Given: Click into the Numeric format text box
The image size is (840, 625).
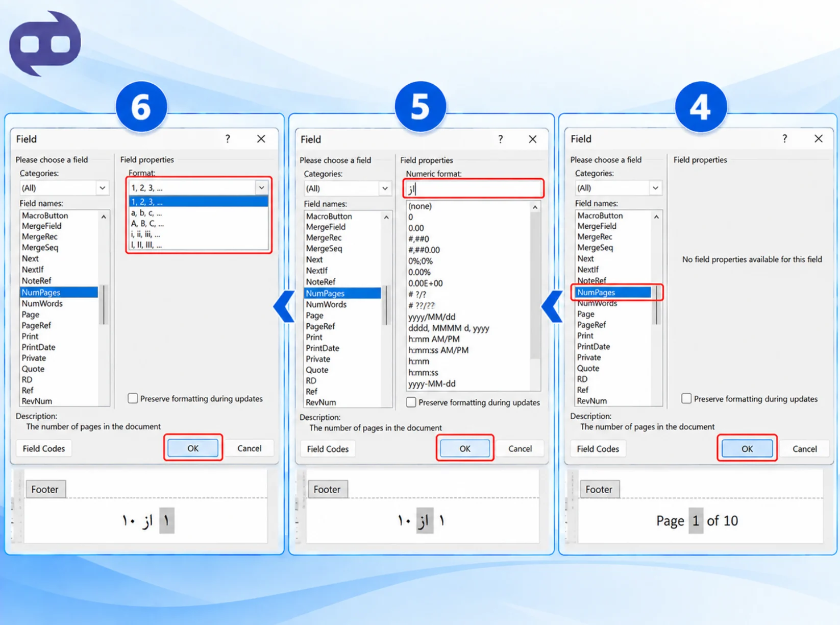Looking at the screenshot, I should 473,189.
